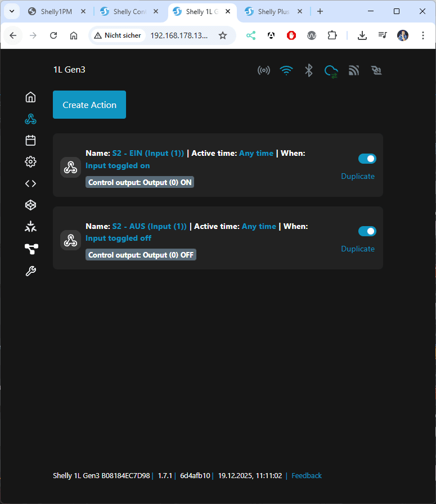This screenshot has width=436, height=504.
Task: Open the Settings gear in sidebar
Action: [31, 162]
